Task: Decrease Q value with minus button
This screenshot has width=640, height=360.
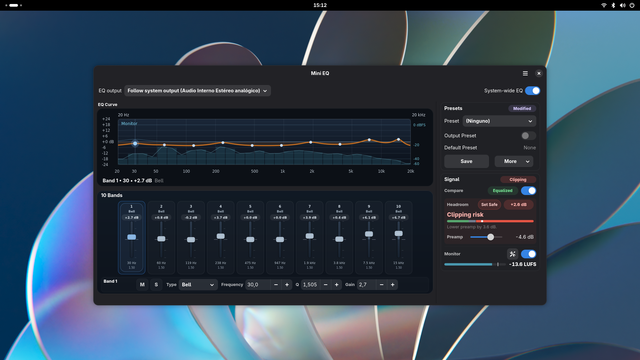Action: pos(326,284)
